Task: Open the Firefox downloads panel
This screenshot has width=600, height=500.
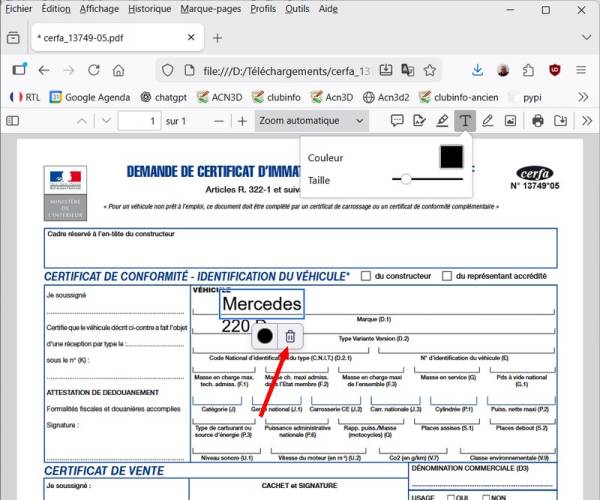Action: [x=477, y=71]
